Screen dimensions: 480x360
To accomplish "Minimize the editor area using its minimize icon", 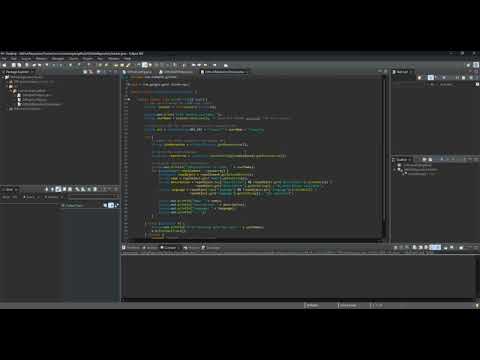I will (380, 71).
